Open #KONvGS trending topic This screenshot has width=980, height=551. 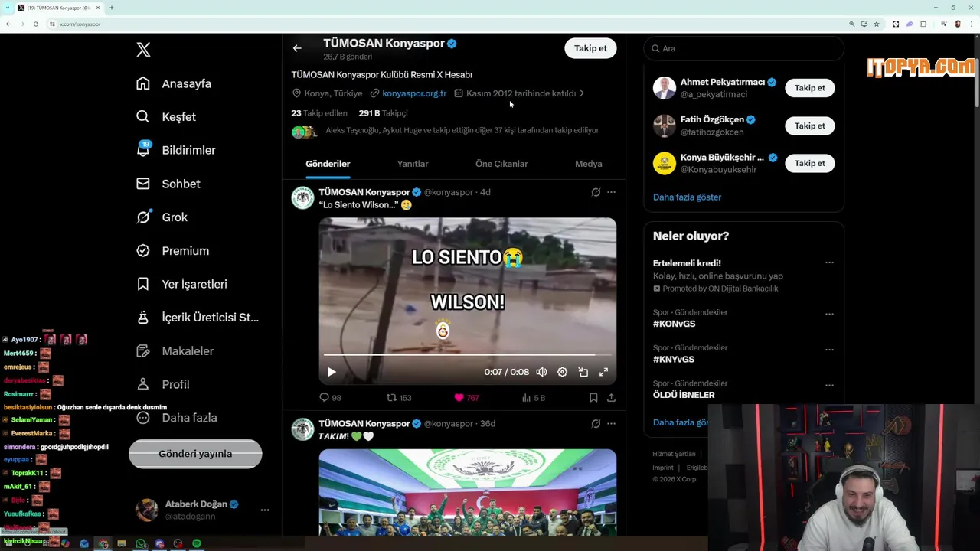pos(674,324)
